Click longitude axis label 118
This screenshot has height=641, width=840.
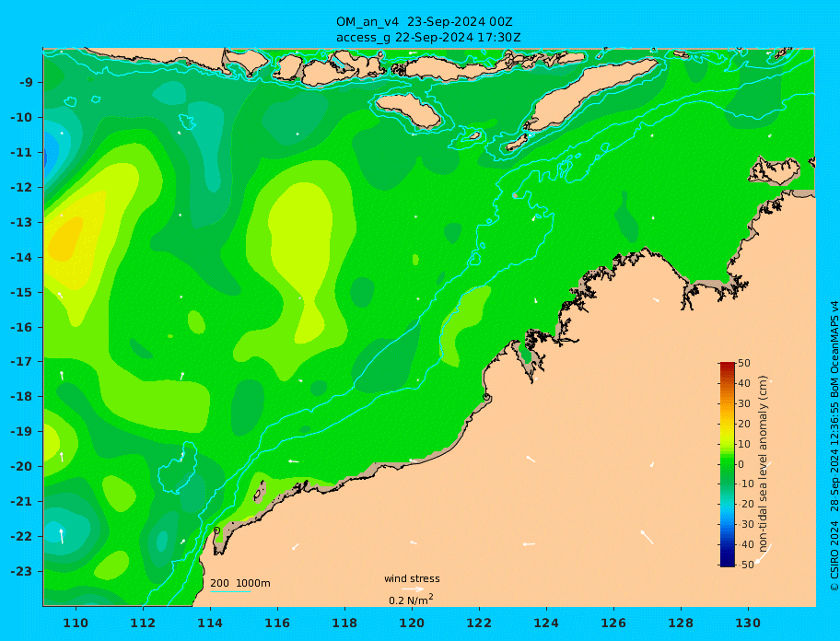pos(344,624)
